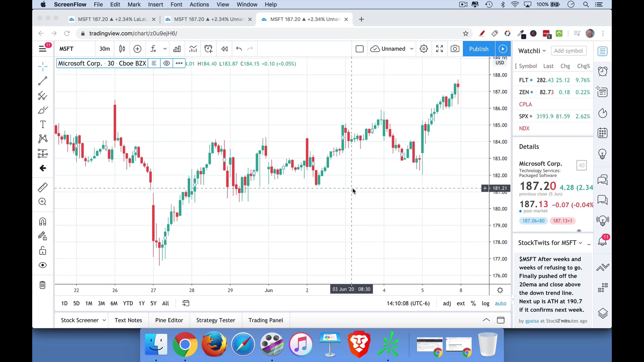This screenshot has height=362, width=644.
Task: Expand the Unnamed layout dropdown arrow
Action: (412, 49)
